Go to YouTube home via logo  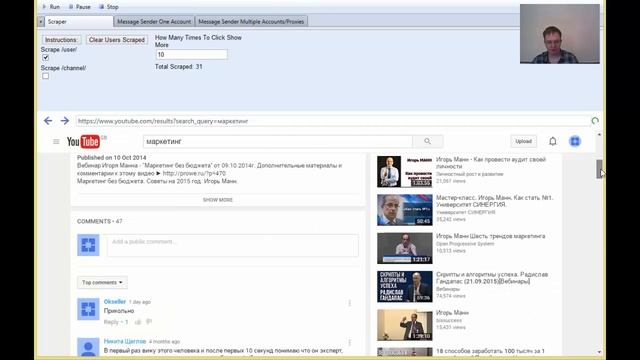(83, 142)
